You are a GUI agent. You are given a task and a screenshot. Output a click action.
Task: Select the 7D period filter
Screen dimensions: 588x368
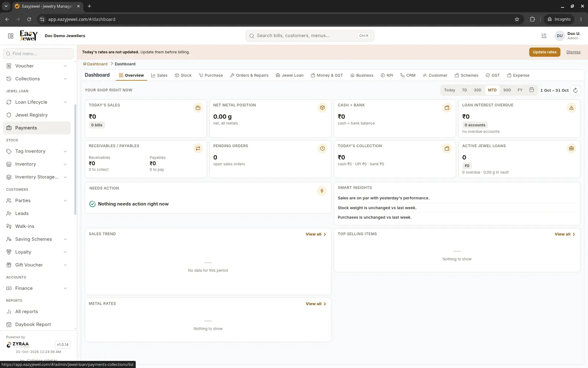[465, 90]
